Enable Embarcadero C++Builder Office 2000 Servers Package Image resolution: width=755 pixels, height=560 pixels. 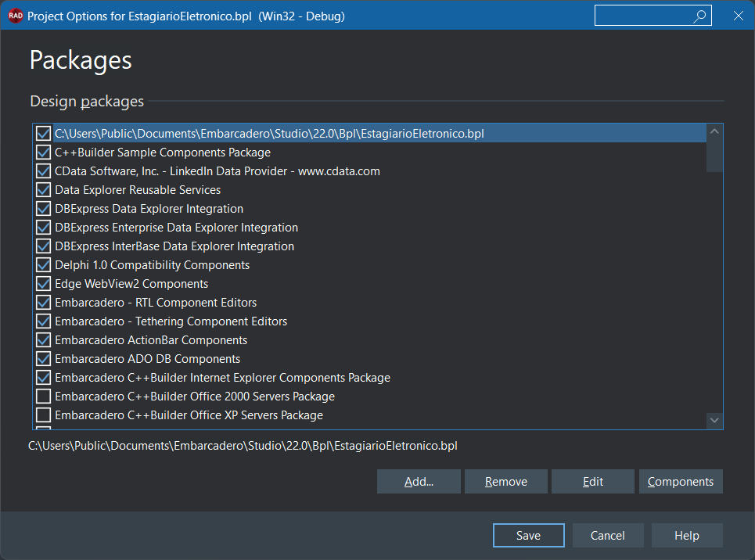click(x=44, y=397)
